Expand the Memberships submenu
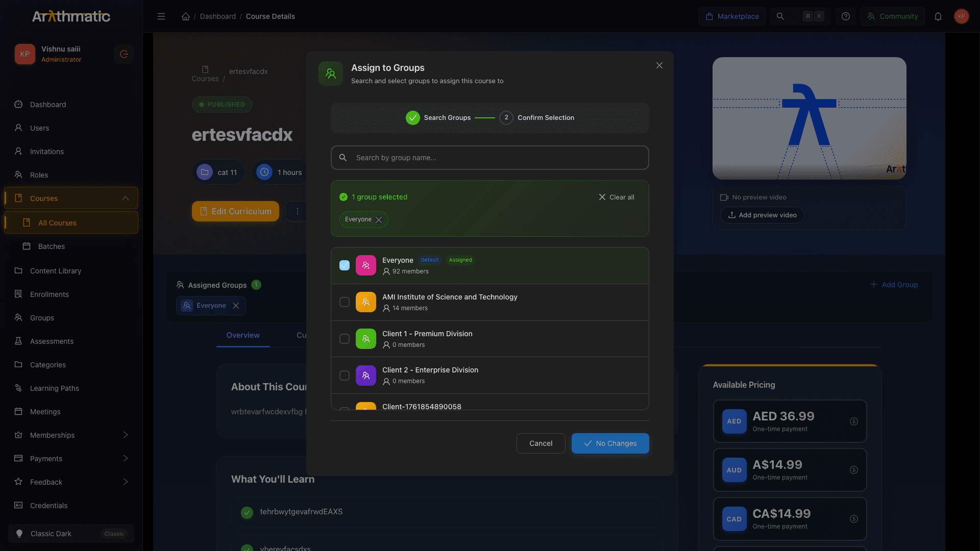The width and height of the screenshot is (980, 551). coord(126,435)
